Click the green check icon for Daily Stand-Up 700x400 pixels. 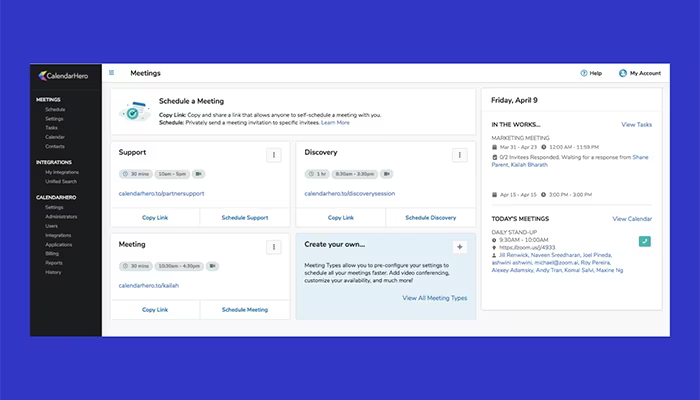click(x=645, y=242)
